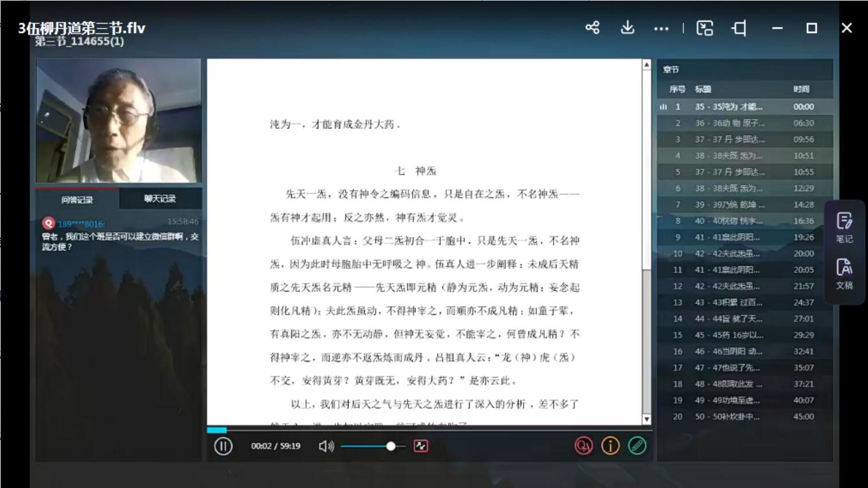The height and width of the screenshot is (488, 868).
Task: Jump to chapter 7 at 14:28
Action: [x=739, y=204]
